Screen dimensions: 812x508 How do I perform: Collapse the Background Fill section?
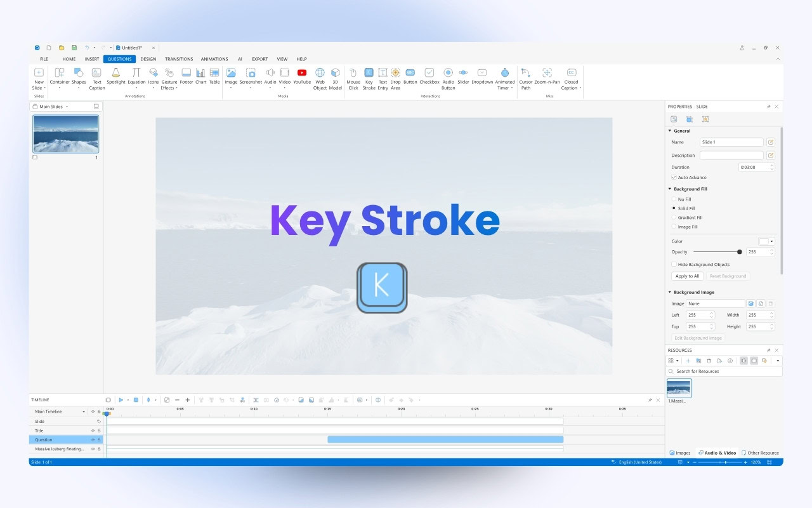[x=669, y=189]
